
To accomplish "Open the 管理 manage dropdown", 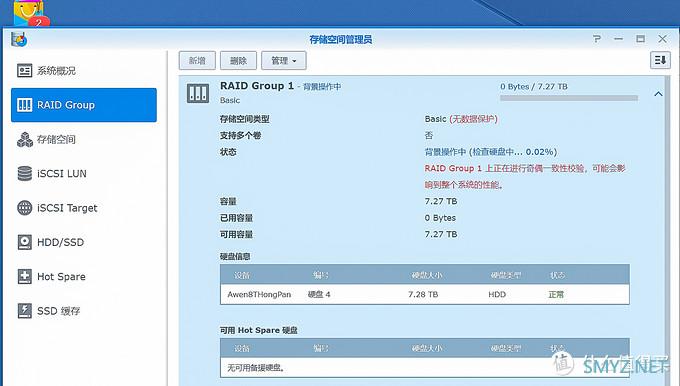I will pos(284,60).
